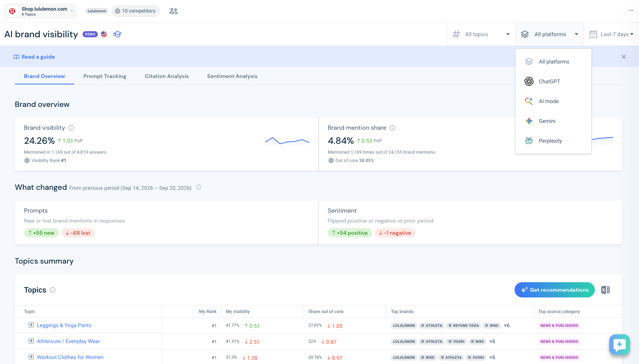The image size is (639, 364).
Task: Click info icon next to Brand visibility
Action: (71, 128)
